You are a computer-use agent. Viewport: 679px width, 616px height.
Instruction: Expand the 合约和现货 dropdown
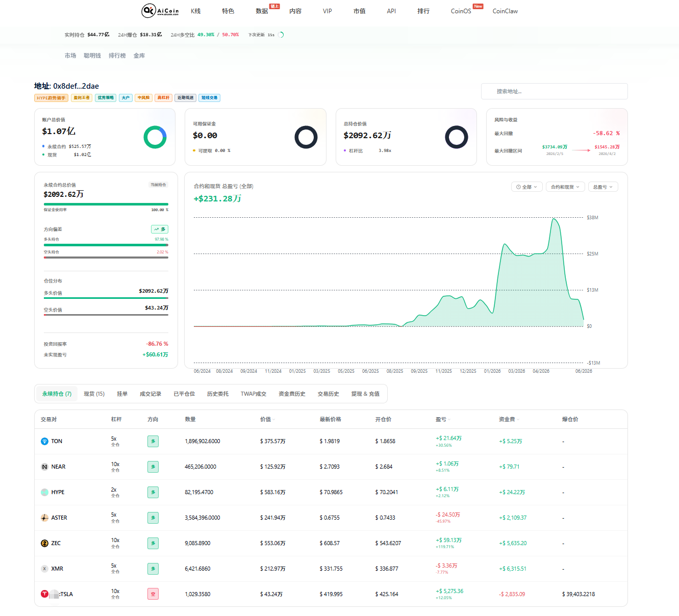point(565,187)
